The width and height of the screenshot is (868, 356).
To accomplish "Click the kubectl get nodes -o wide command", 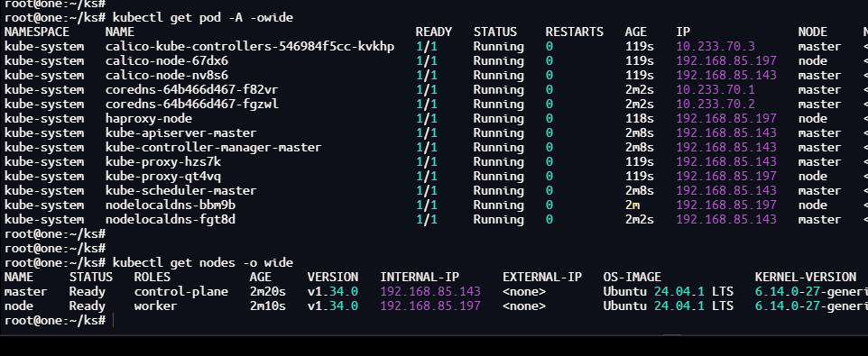I will pyautogui.click(x=203, y=262).
